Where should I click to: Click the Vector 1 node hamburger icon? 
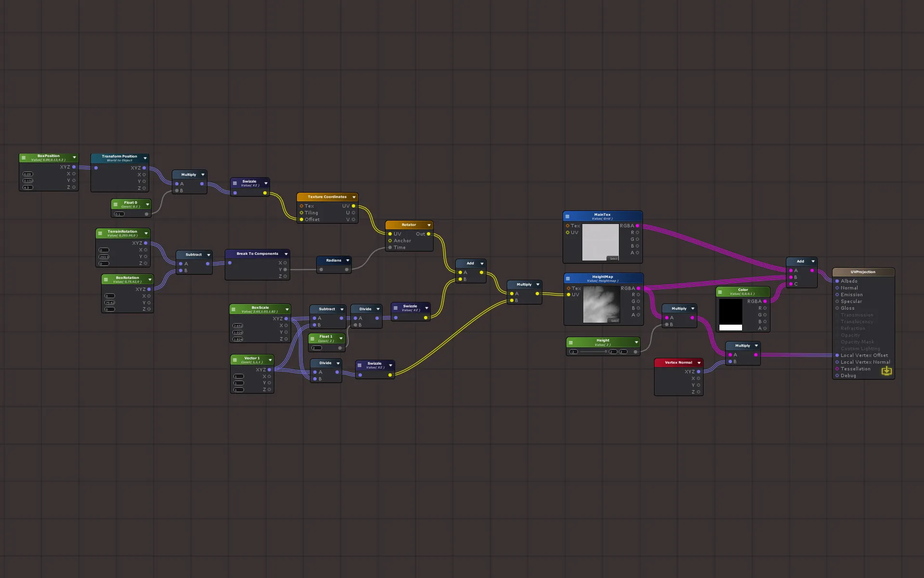tap(235, 360)
